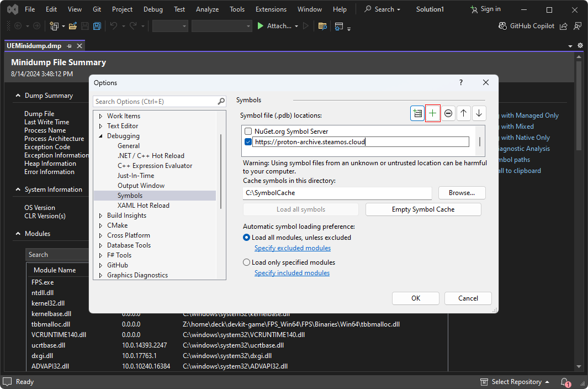
Task: Collapse the System Information section
Action: click(18, 190)
